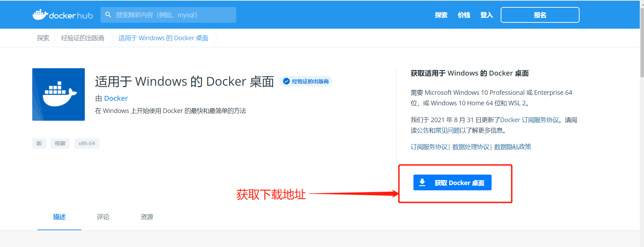Image resolution: width=644 pixels, height=247 pixels.
Task: Open the 价钱 pricing nav item
Action: [464, 15]
